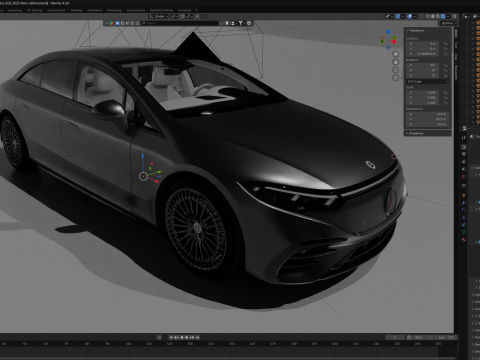Screen dimensions: 480x360
Task: Open Options dropdown in viewport
Action: [448, 23]
